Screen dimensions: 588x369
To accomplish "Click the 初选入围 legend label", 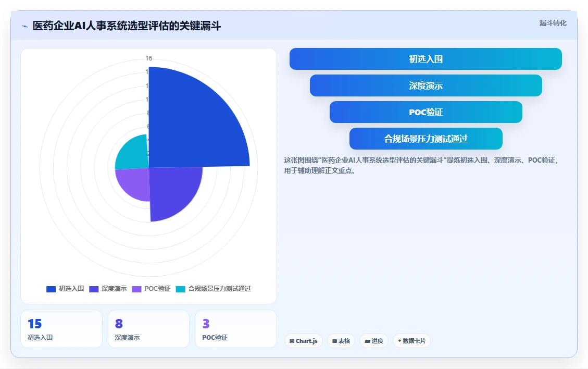I will tap(71, 289).
